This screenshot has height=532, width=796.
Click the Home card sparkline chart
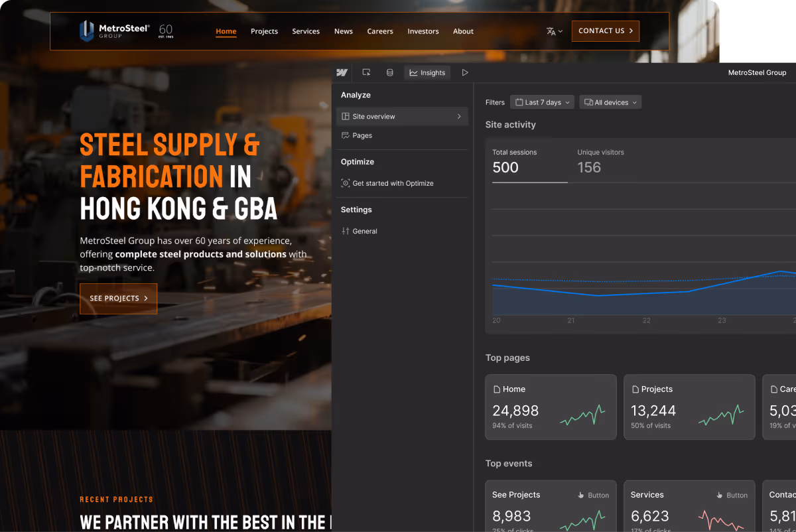582,416
